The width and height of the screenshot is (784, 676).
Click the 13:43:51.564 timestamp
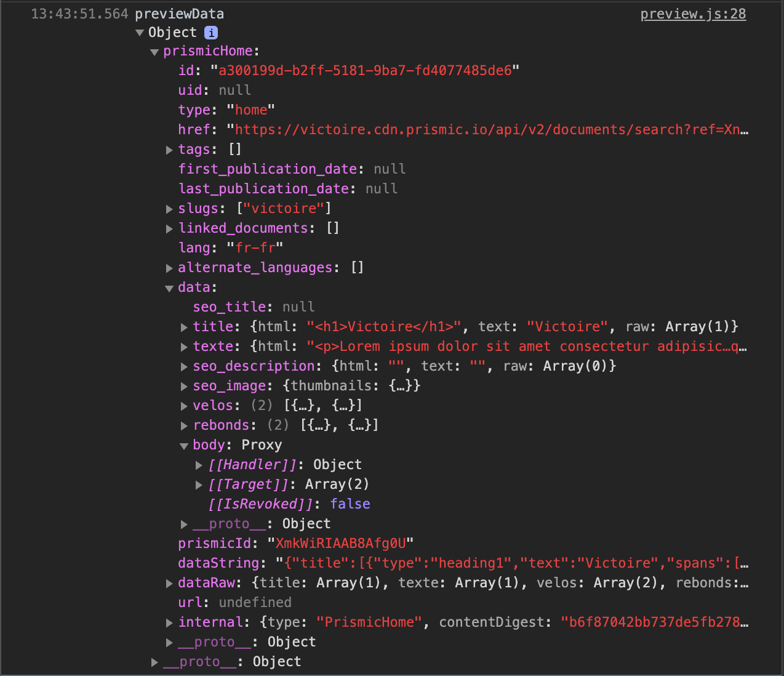coord(79,14)
